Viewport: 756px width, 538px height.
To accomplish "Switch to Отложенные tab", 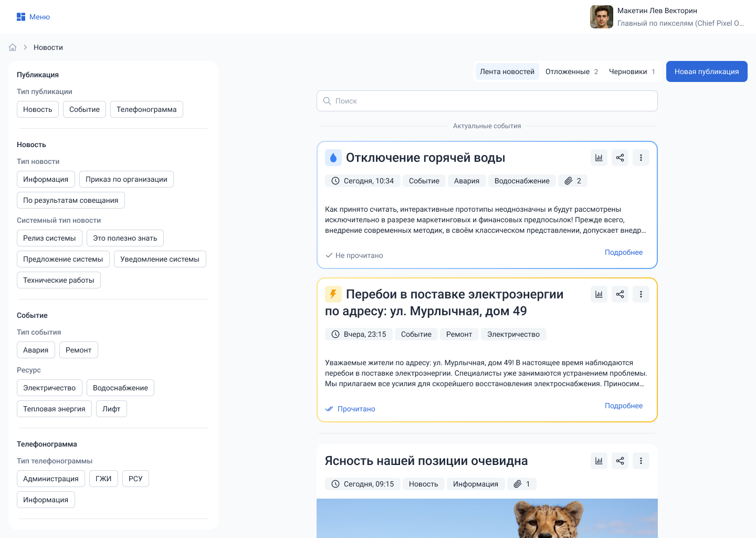I will pos(572,71).
